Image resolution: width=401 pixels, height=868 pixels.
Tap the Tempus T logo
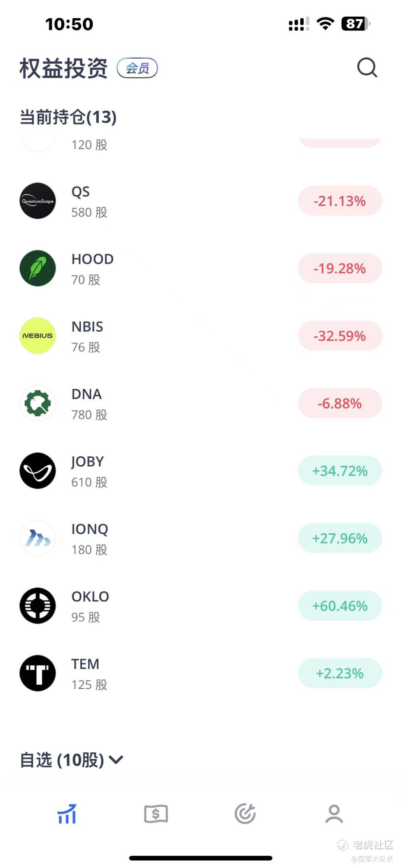tap(38, 673)
